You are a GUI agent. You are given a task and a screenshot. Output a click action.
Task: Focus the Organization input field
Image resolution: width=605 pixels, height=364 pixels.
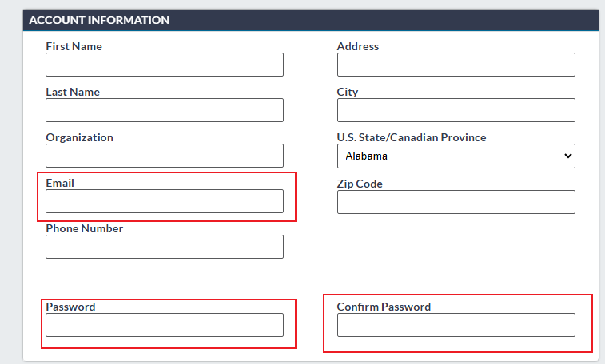tap(165, 156)
